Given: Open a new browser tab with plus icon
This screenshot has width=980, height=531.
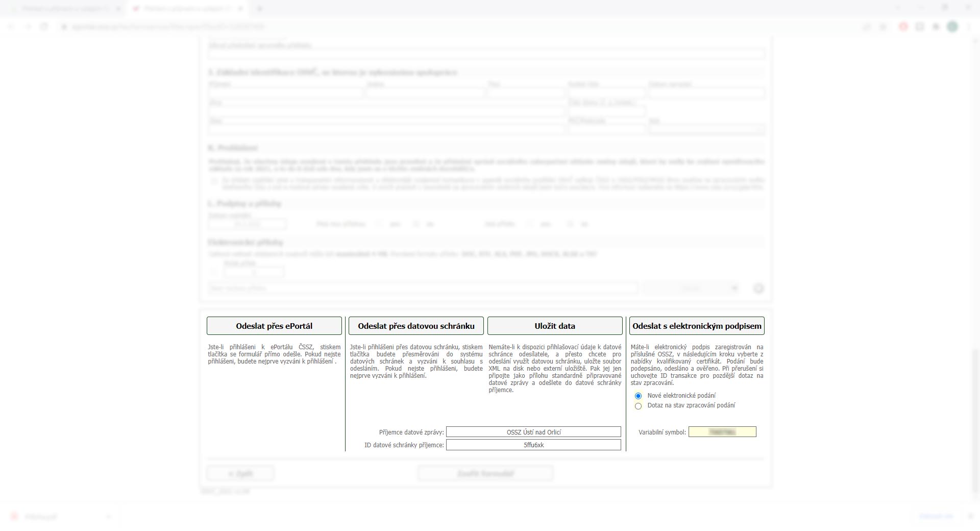Looking at the screenshot, I should point(259,9).
